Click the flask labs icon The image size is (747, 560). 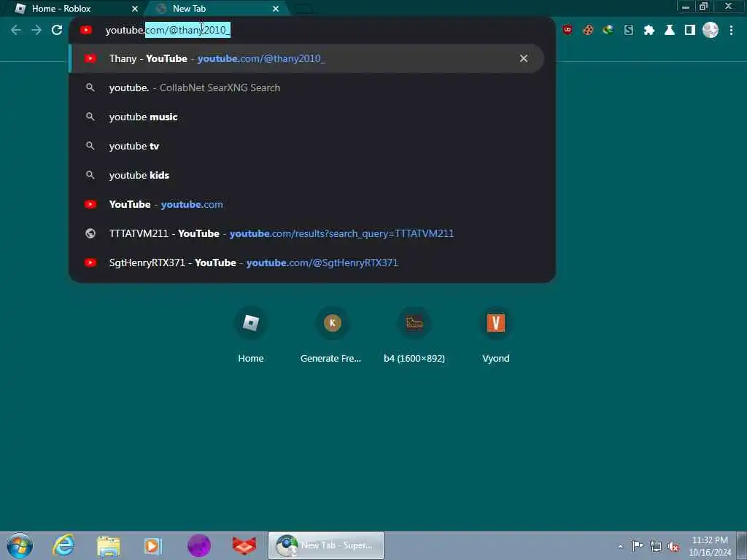[x=670, y=30]
